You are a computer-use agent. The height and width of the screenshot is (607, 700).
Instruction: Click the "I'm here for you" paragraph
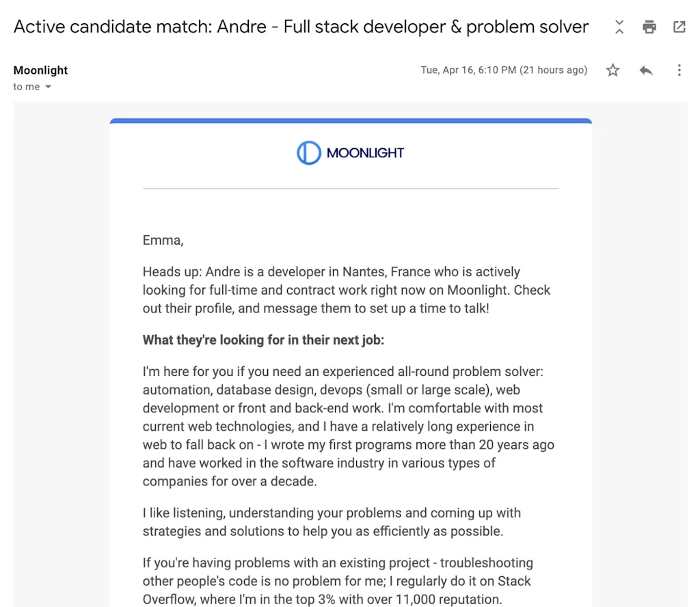click(348, 426)
